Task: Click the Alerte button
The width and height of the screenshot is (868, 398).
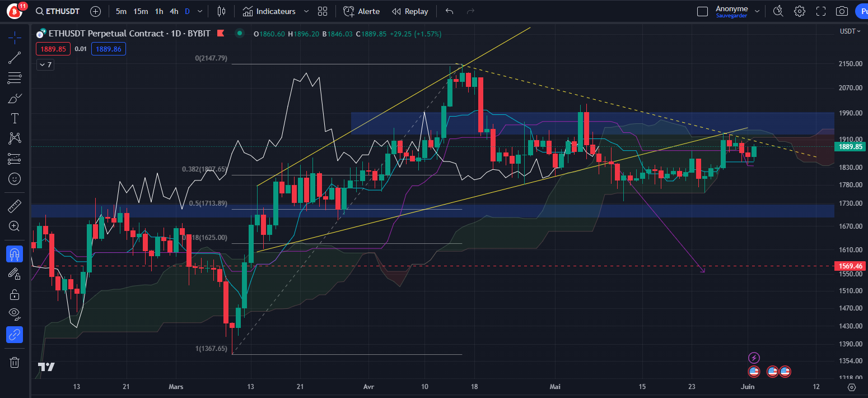Action: point(361,11)
